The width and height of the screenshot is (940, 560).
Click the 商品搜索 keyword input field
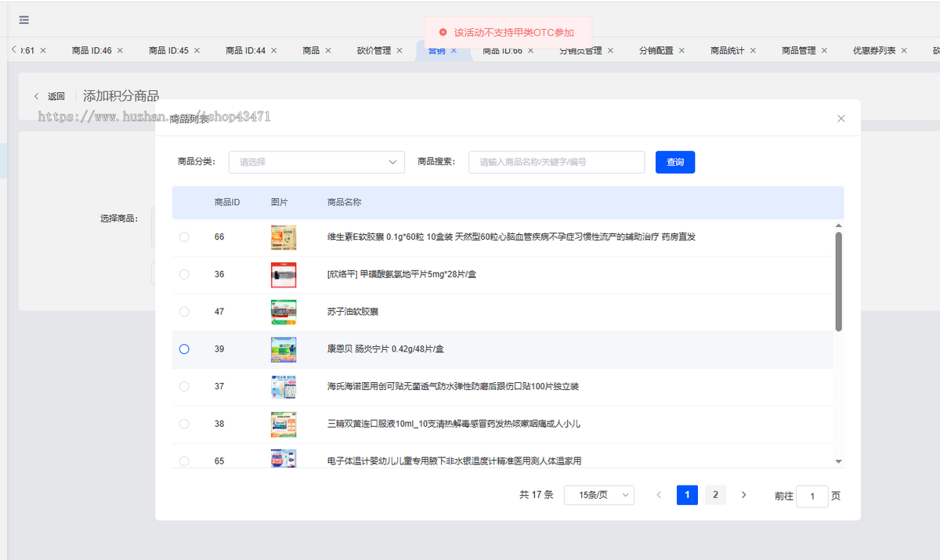pos(556,162)
